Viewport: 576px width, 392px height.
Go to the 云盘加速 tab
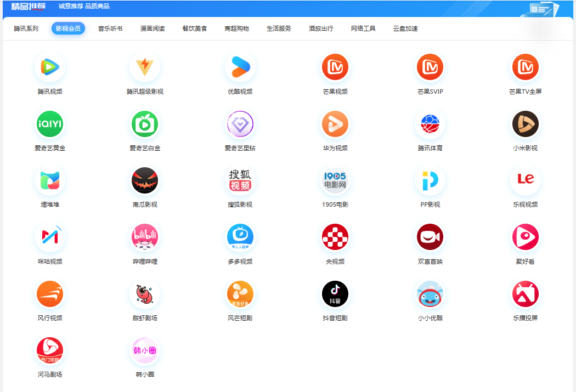tap(405, 29)
